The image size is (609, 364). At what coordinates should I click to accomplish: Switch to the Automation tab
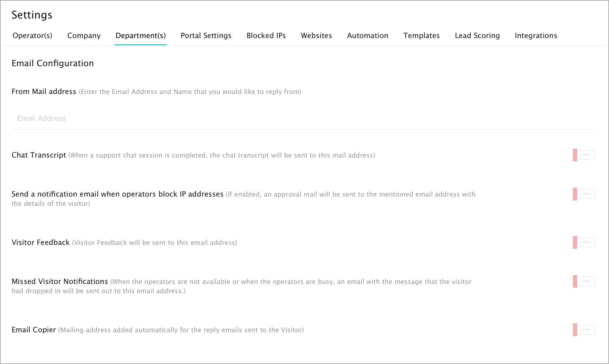point(368,35)
